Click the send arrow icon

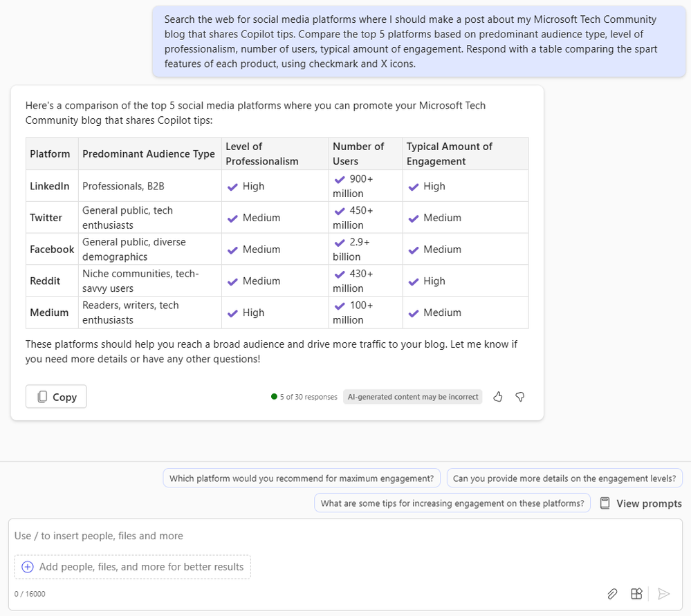click(x=663, y=594)
